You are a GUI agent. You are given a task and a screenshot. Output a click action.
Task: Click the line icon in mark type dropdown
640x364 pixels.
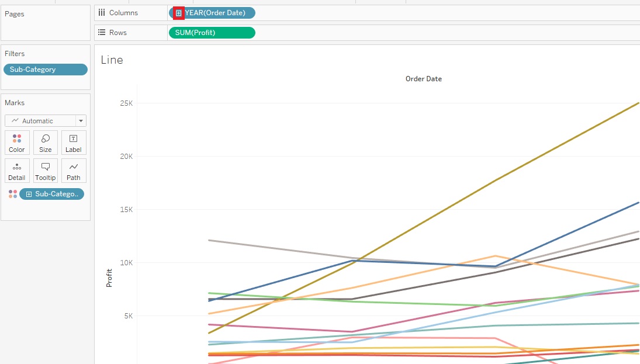[x=15, y=121]
